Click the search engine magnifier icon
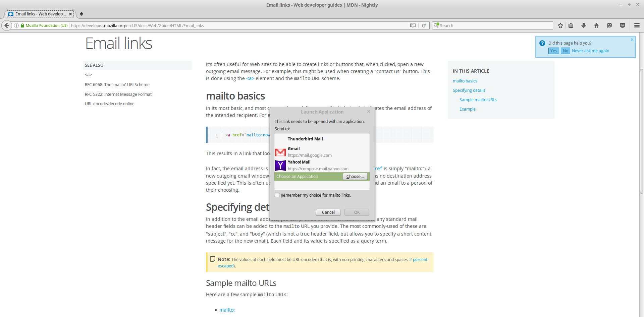Viewport: 644px width, 317px height. [x=436, y=25]
